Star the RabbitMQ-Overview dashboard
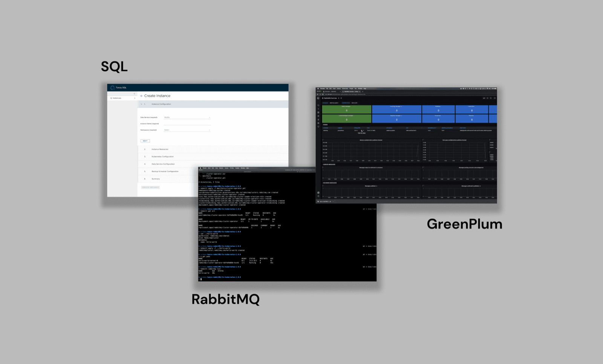Screen dimensions: 603x364 pyautogui.click(x=339, y=98)
